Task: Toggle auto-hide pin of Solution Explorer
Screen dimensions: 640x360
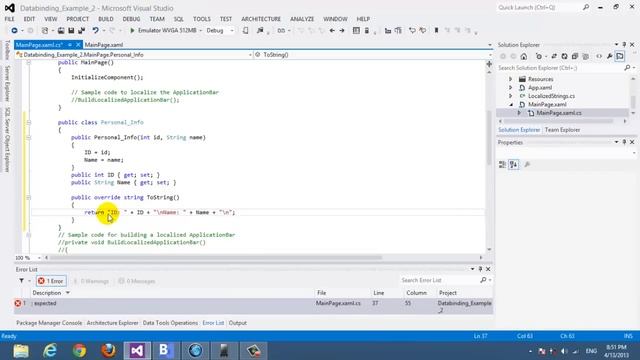Action: point(624,44)
